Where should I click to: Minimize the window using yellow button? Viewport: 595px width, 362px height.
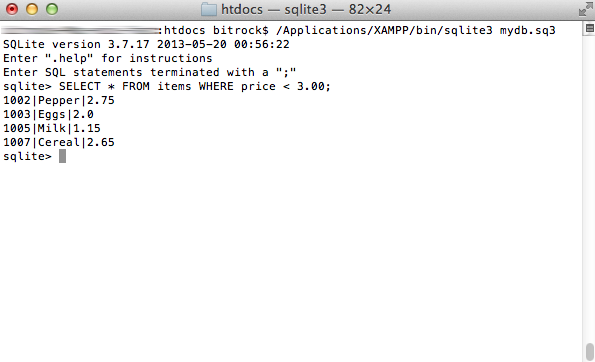pyautogui.click(x=32, y=9)
